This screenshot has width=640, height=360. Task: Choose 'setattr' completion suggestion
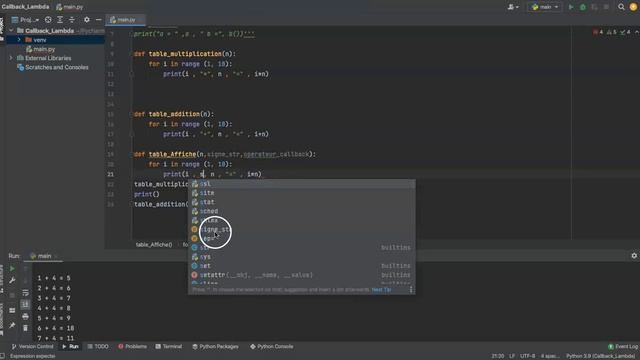point(301,275)
